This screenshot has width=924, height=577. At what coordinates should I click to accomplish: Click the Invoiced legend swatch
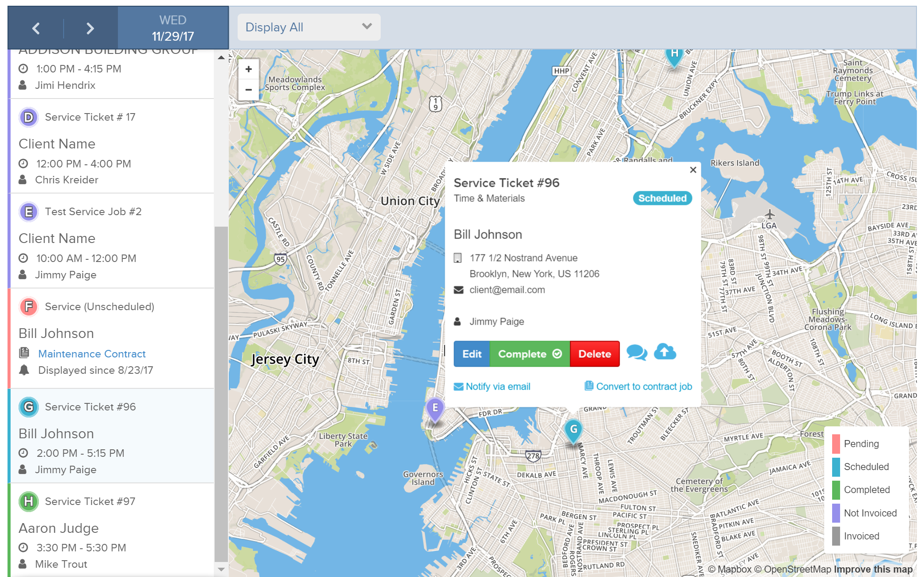pyautogui.click(x=836, y=536)
